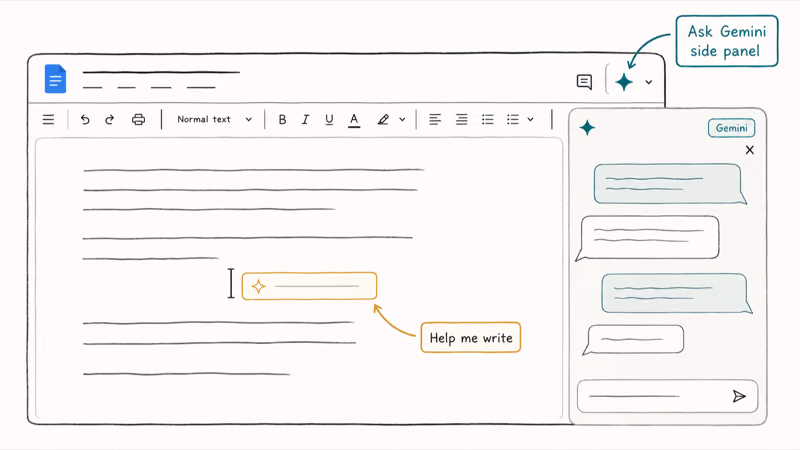The image size is (800, 450).
Task: Click the Gemini label in side panel
Action: [x=732, y=128]
